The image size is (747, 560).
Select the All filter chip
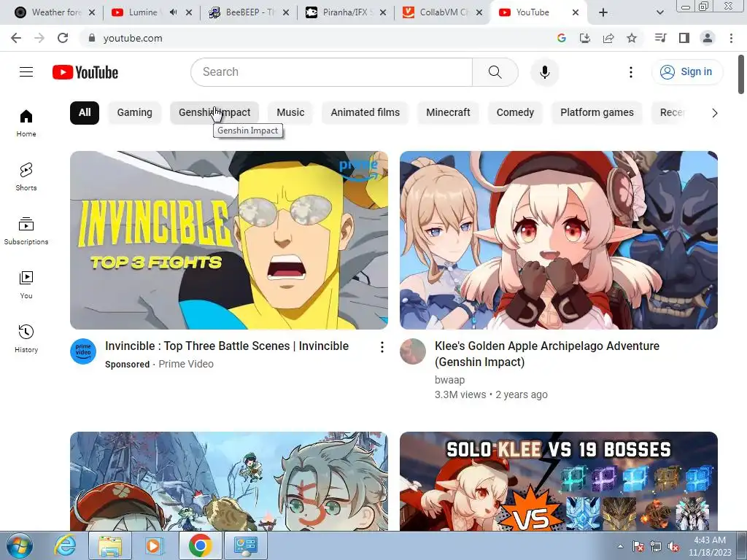(85, 113)
